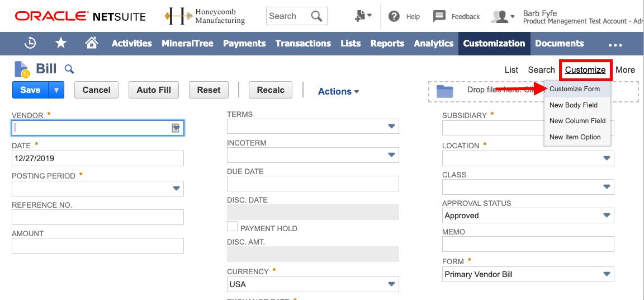Go to the Home house icon
Image resolution: width=644 pixels, height=300 pixels.
pos(92,43)
